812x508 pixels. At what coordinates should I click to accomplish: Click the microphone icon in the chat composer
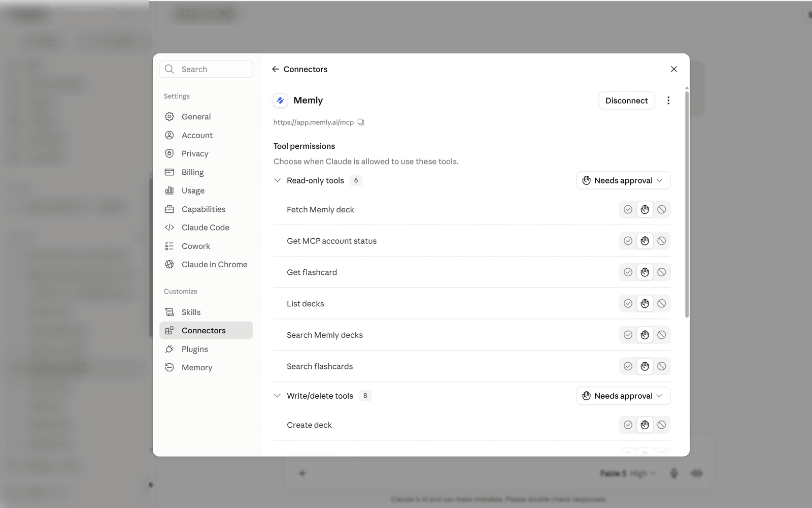coord(674,473)
